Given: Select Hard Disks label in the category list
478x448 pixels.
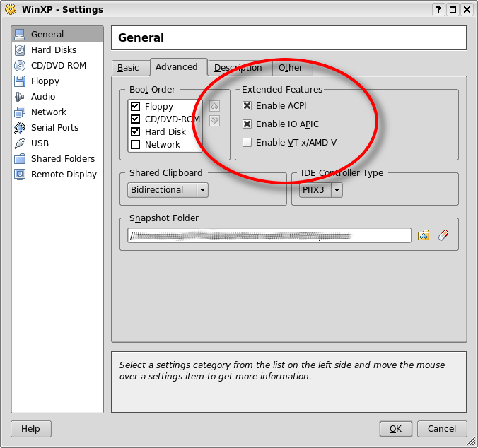Looking at the screenshot, I should click(x=54, y=50).
